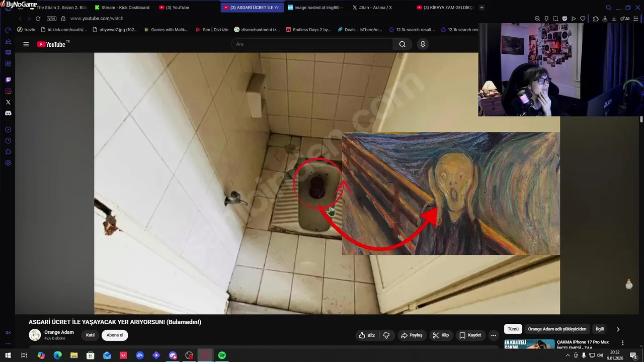This screenshot has height=362, width=644.
Task: Click the YouTube search magnifier button
Action: point(403,44)
